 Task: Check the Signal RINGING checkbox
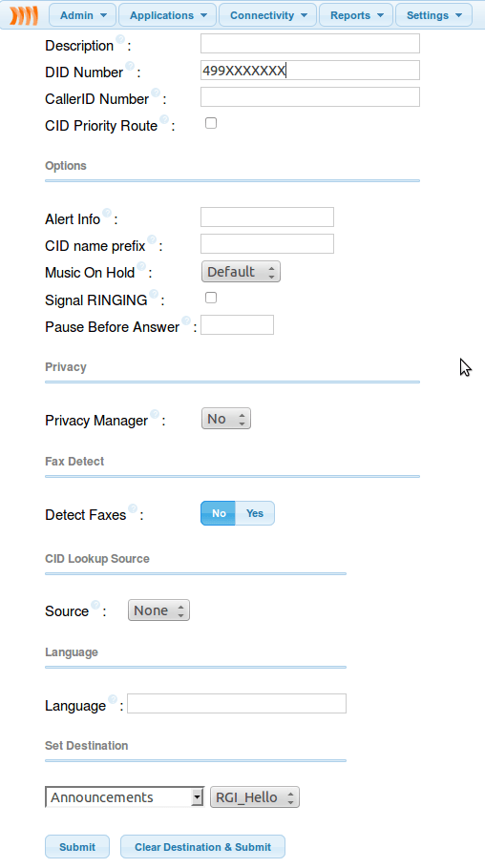211,298
